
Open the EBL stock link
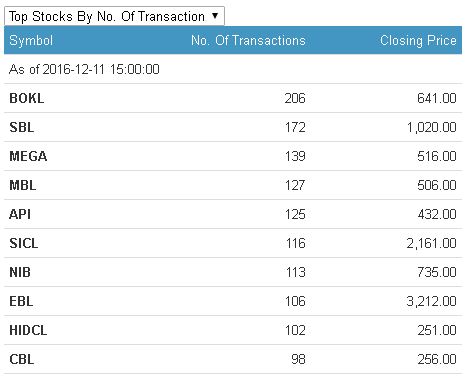21,301
